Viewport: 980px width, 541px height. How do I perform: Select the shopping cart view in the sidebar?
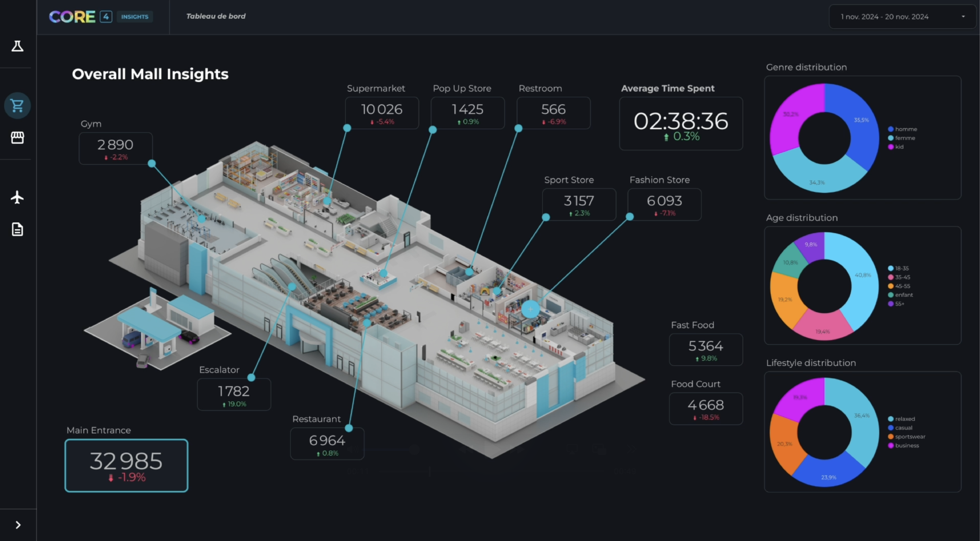click(17, 105)
